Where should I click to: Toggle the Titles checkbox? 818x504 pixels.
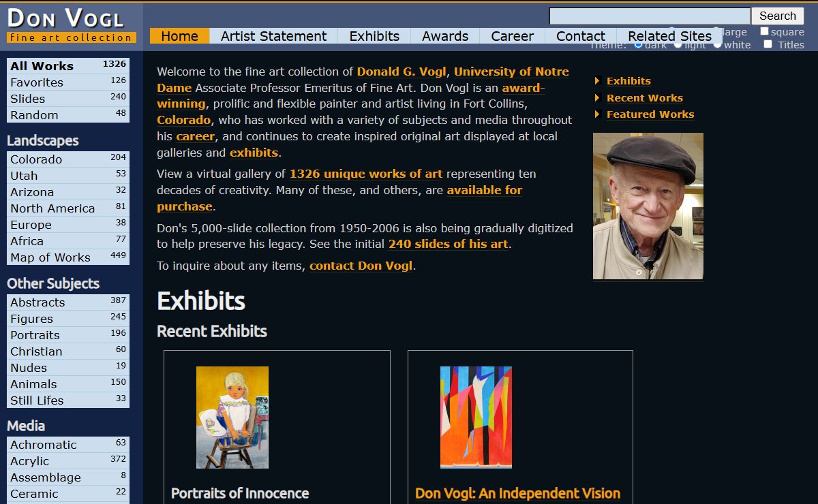768,44
